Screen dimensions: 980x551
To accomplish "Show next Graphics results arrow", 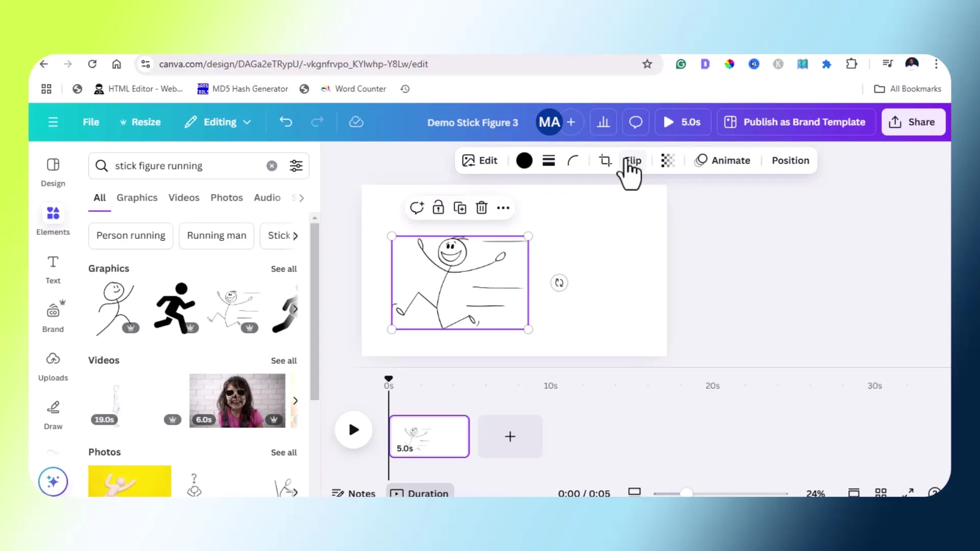I will click(295, 309).
